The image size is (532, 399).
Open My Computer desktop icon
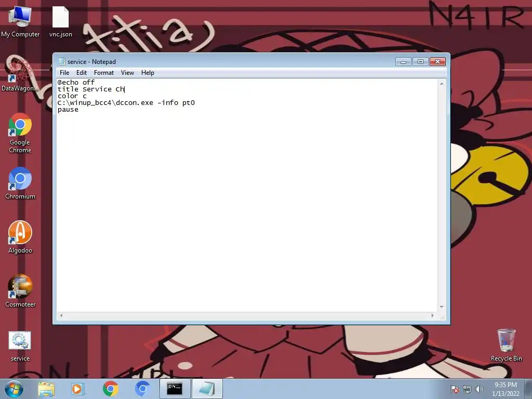click(x=20, y=22)
